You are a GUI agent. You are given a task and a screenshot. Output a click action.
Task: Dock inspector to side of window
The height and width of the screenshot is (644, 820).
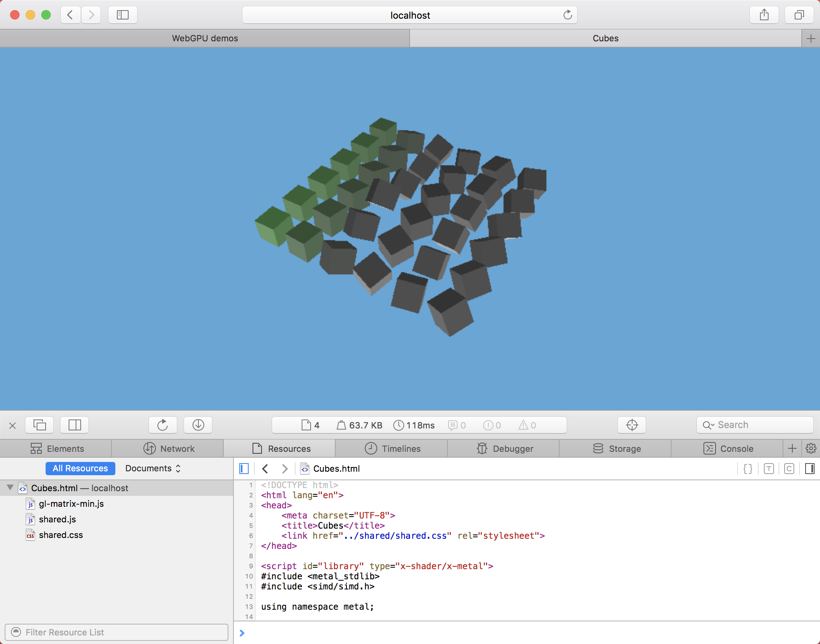click(74, 425)
